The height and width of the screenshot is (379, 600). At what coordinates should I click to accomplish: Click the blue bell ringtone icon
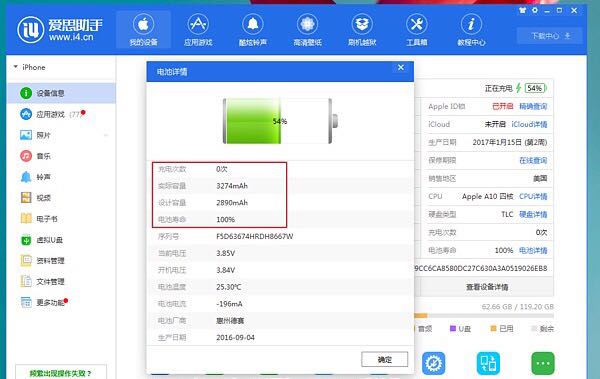(26, 177)
